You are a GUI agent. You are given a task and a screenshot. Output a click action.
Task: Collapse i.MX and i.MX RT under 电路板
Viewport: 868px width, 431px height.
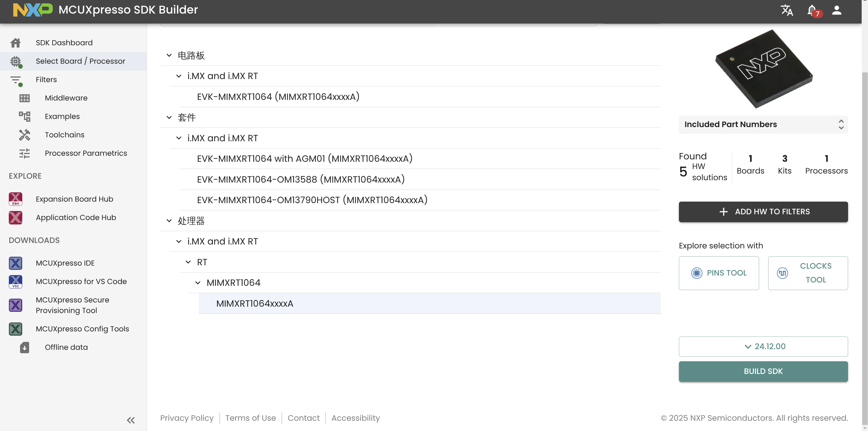(x=179, y=76)
